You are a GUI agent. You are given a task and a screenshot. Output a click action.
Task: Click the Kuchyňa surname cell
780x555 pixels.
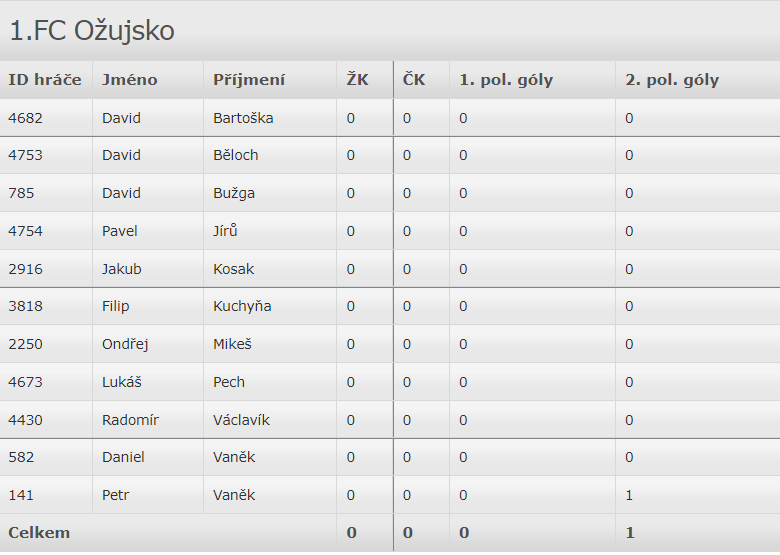point(242,306)
